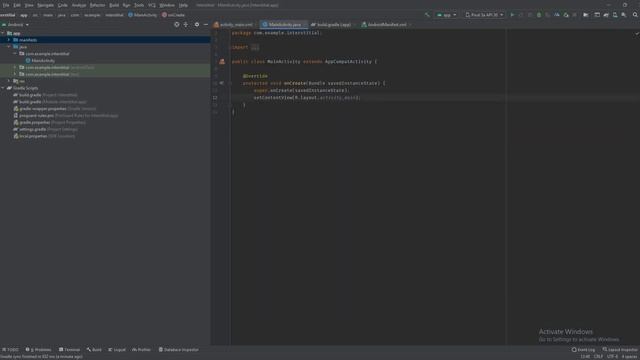Collapse the app module tree node

(3, 33)
